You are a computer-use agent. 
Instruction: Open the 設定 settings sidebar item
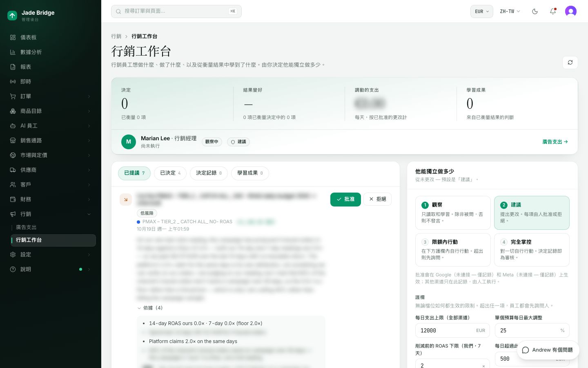point(51,254)
